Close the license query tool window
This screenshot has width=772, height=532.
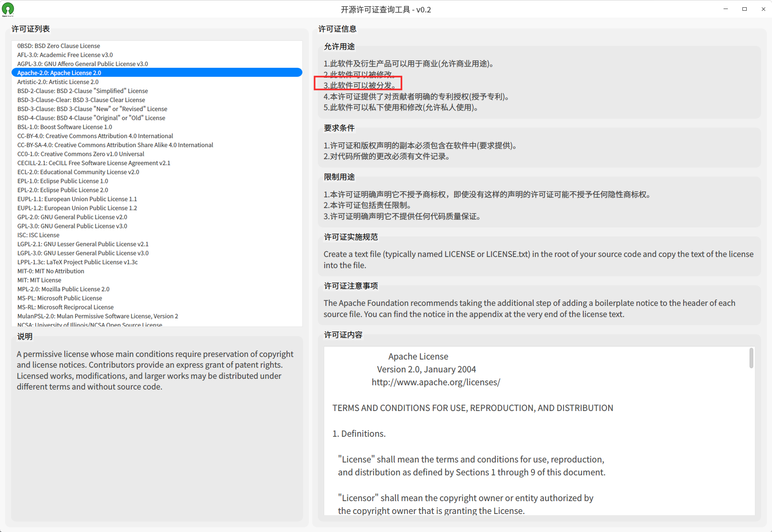coord(763,9)
